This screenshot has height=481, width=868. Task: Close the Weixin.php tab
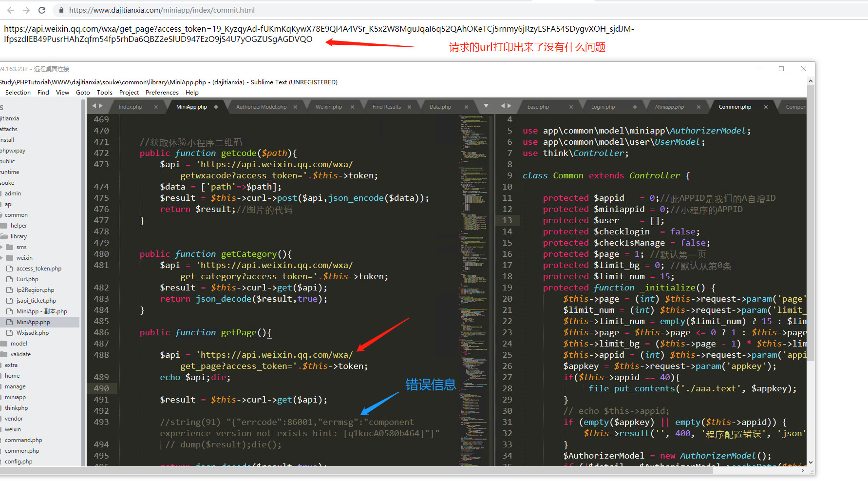pyautogui.click(x=352, y=107)
